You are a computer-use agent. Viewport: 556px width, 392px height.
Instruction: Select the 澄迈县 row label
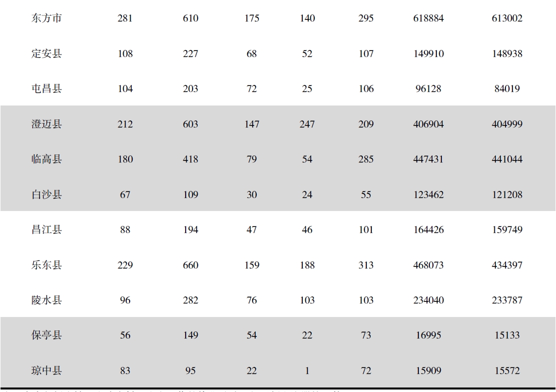point(47,124)
